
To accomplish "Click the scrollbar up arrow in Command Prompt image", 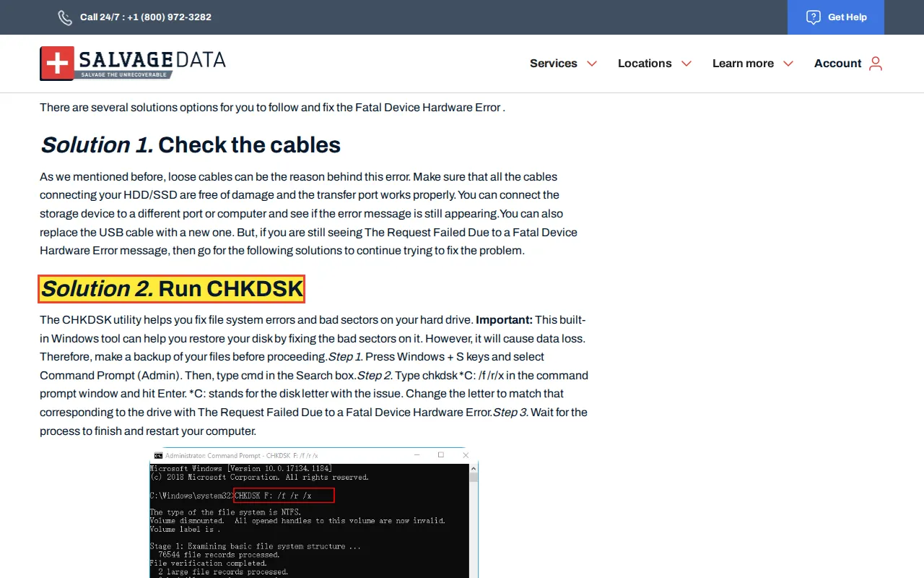I will [x=474, y=468].
